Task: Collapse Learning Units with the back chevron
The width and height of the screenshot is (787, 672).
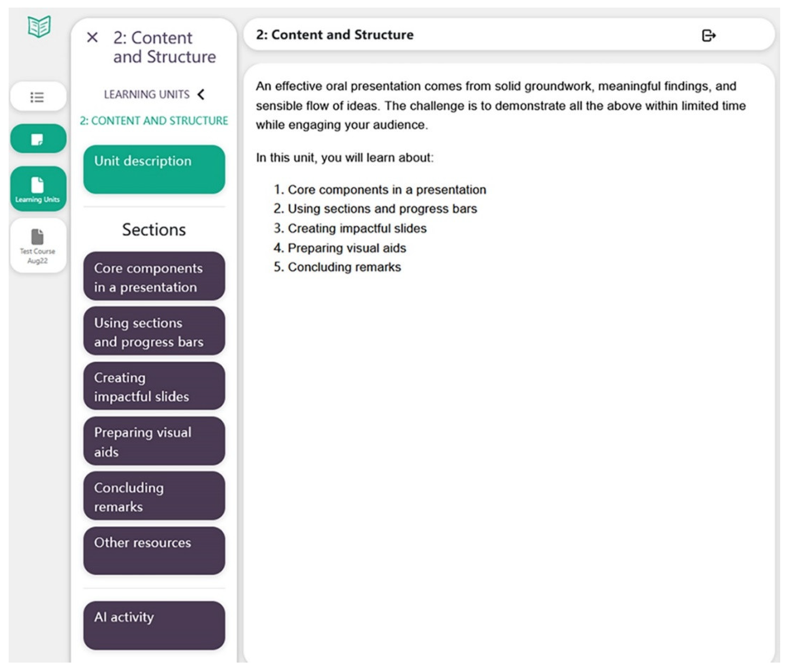Action: tap(201, 94)
